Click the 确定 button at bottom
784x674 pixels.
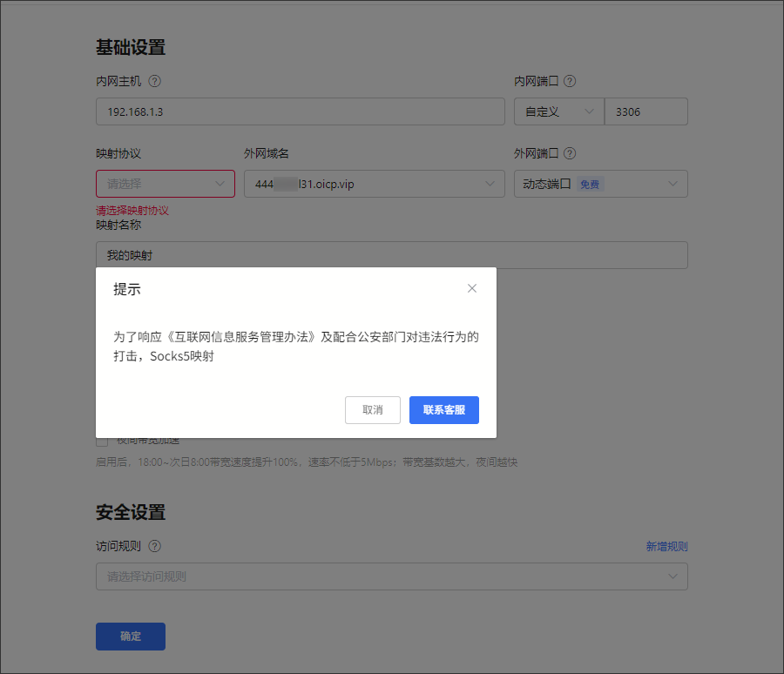click(x=131, y=637)
